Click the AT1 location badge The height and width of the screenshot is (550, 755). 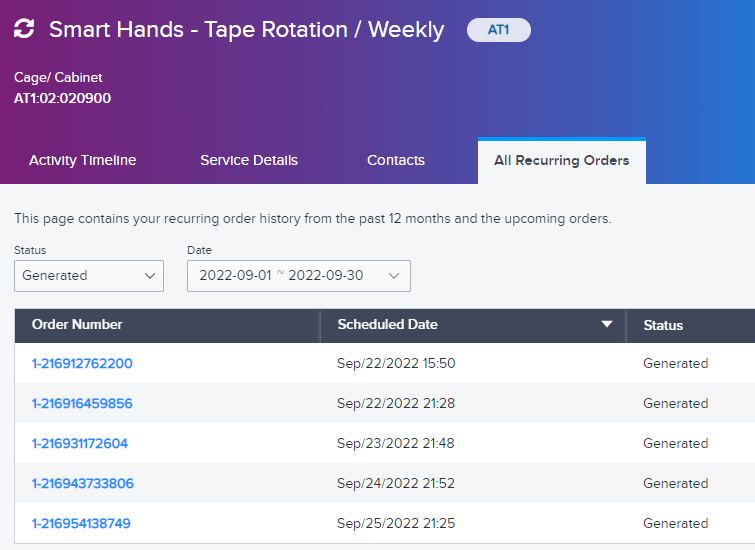point(498,30)
